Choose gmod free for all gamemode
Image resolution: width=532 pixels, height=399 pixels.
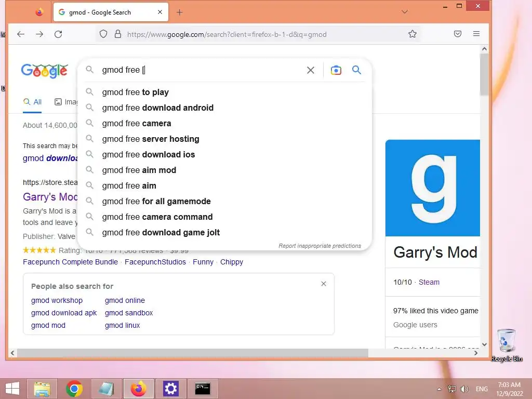[x=224, y=202]
